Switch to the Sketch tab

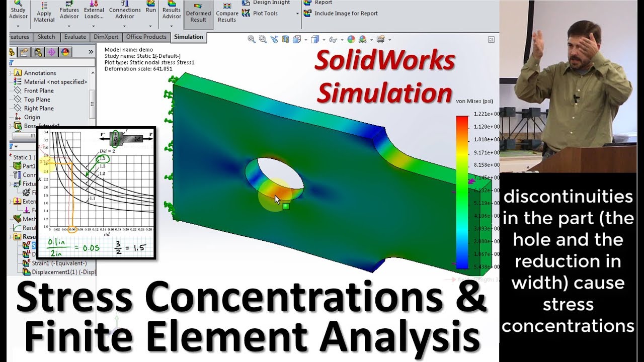[46, 37]
